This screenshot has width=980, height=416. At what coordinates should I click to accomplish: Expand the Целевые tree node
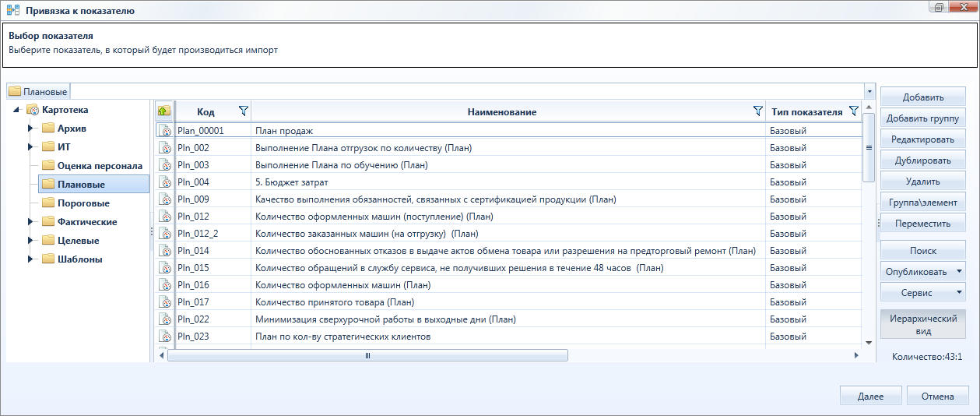click(x=31, y=240)
